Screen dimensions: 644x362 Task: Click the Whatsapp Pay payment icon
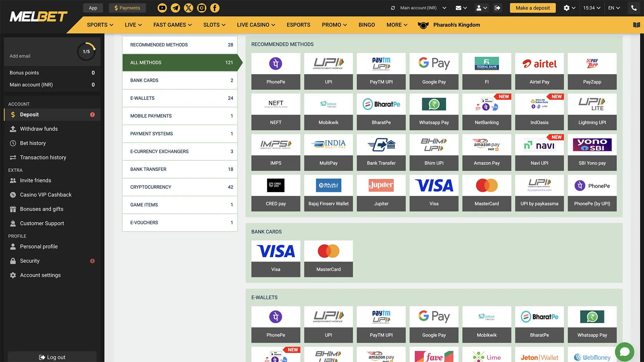434,112
